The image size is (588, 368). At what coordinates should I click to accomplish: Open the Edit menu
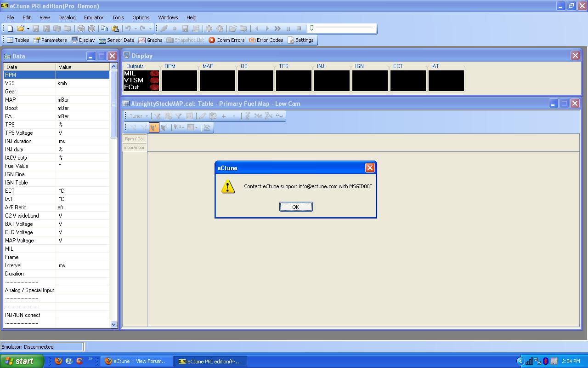point(27,17)
